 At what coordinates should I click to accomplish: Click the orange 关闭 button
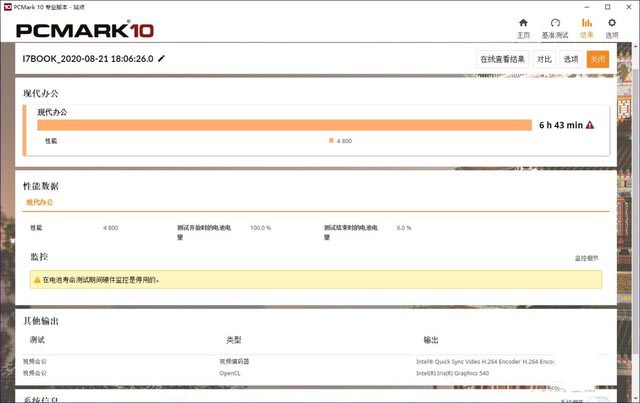pyautogui.click(x=598, y=59)
